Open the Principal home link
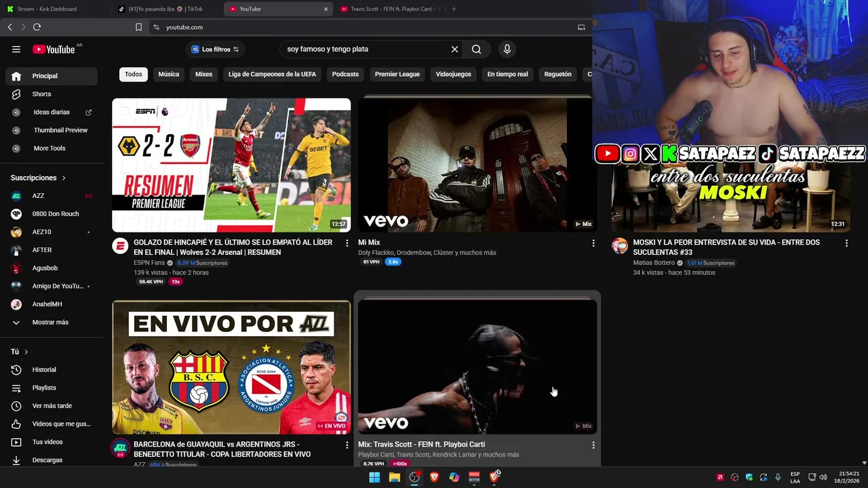Screen dimensions: 868x488 [52, 76]
